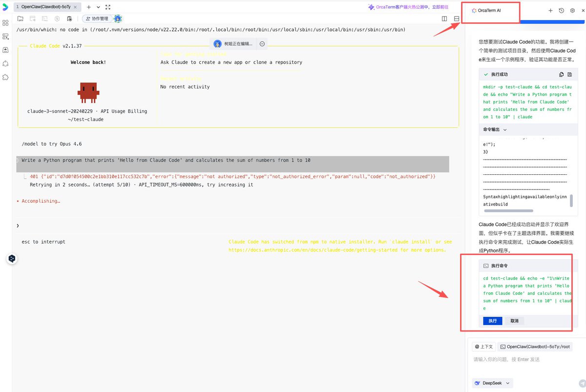
Task: Open the DeepSeek model dropdown
Action: (x=493, y=383)
